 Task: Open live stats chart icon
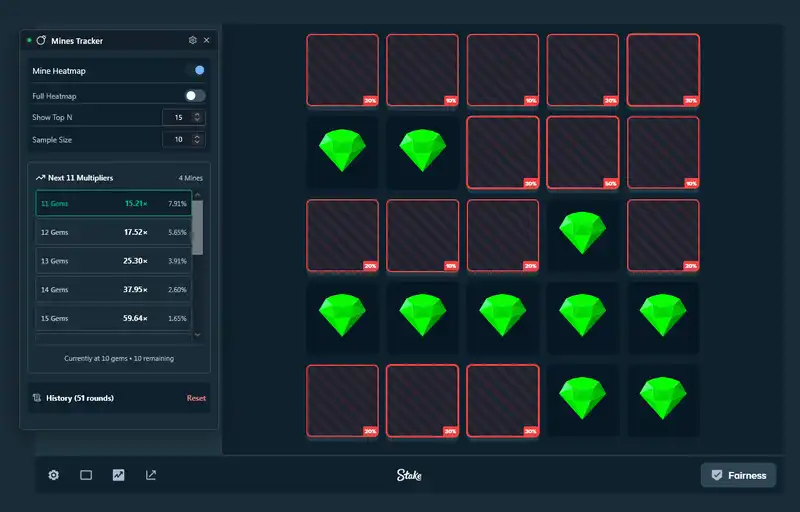[x=118, y=475]
